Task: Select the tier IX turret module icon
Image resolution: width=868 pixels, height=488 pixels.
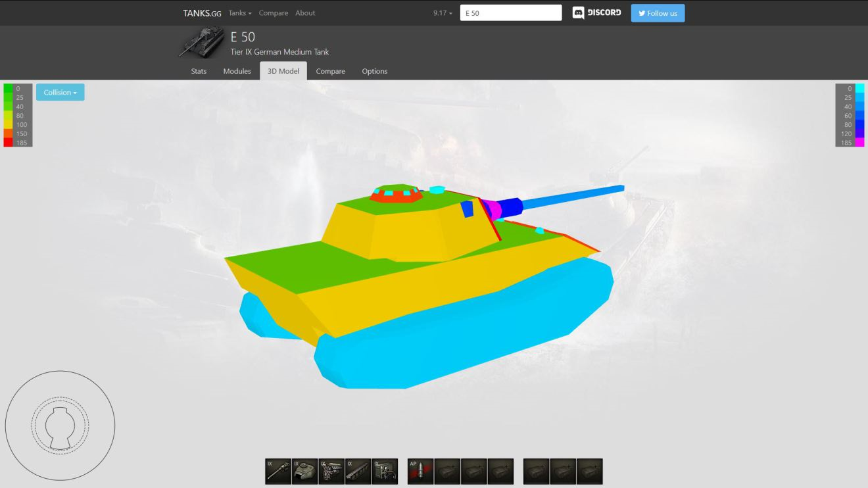Action: point(304,472)
